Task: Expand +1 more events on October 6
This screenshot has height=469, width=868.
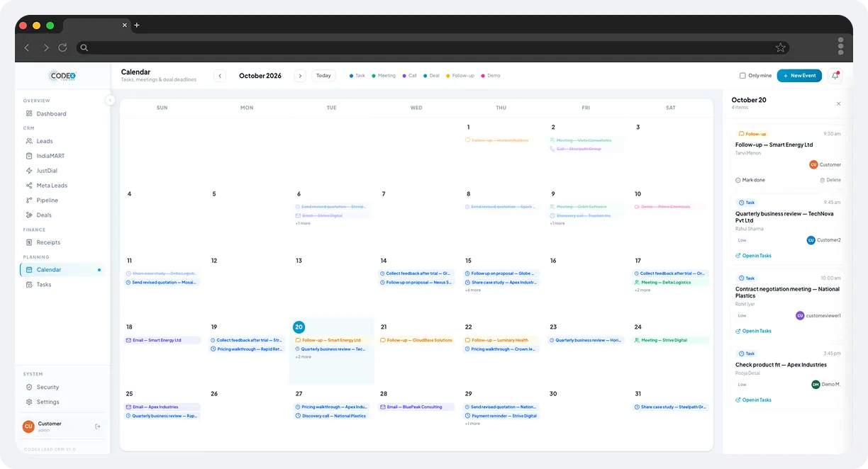Action: tap(303, 223)
